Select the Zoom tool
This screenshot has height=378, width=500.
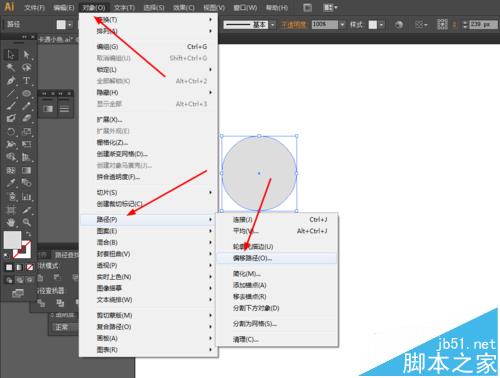click(x=26, y=222)
